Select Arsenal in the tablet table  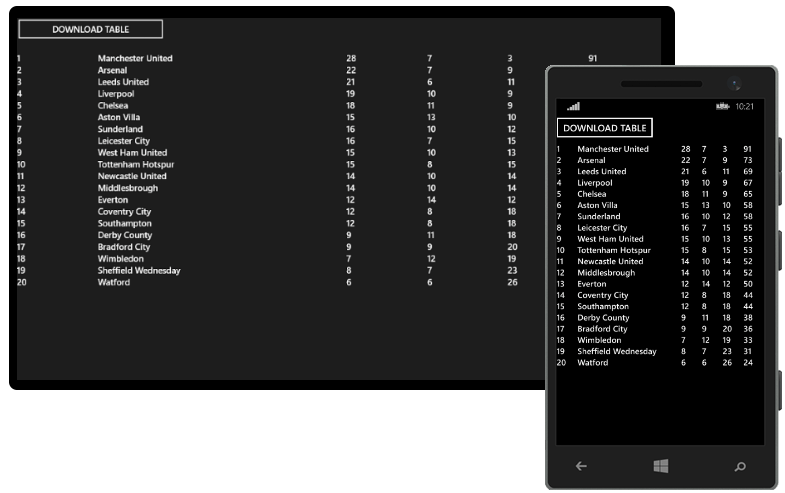click(x=112, y=70)
